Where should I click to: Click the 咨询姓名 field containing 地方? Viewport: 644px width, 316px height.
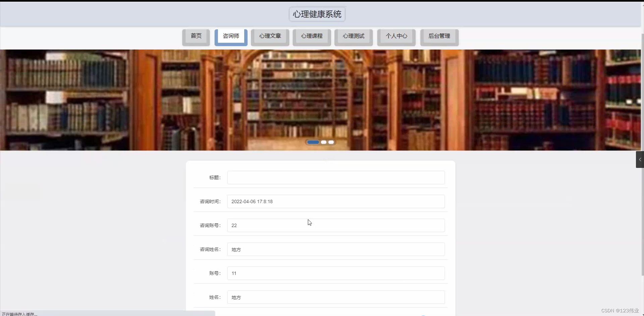[335, 249]
